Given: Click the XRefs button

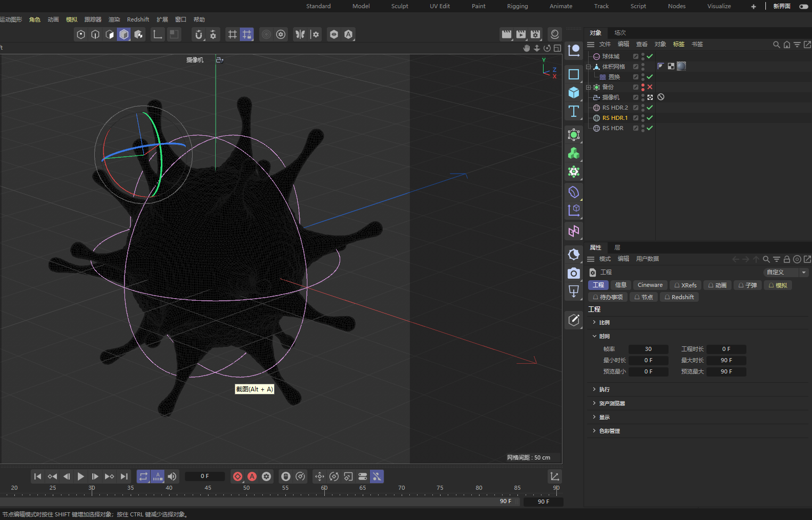Looking at the screenshot, I should pos(685,285).
